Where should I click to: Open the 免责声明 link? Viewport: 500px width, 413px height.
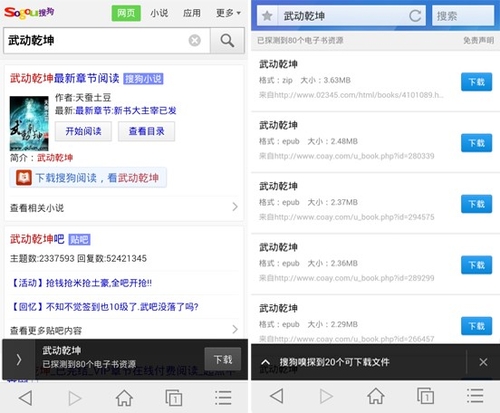478,41
